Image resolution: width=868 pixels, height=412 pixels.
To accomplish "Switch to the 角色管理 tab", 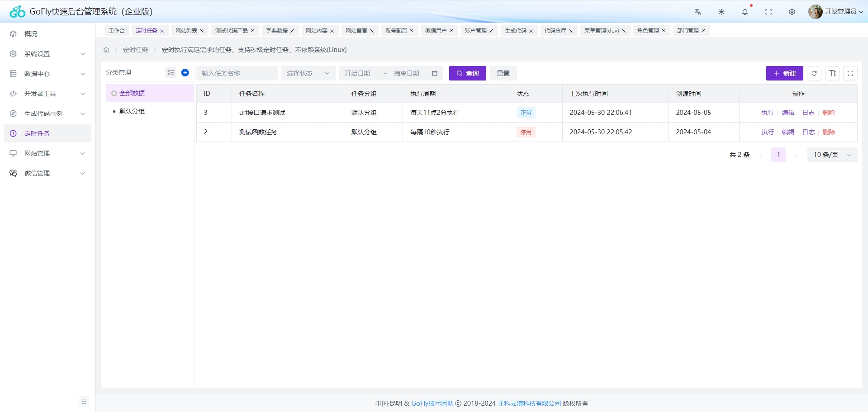I will [648, 31].
